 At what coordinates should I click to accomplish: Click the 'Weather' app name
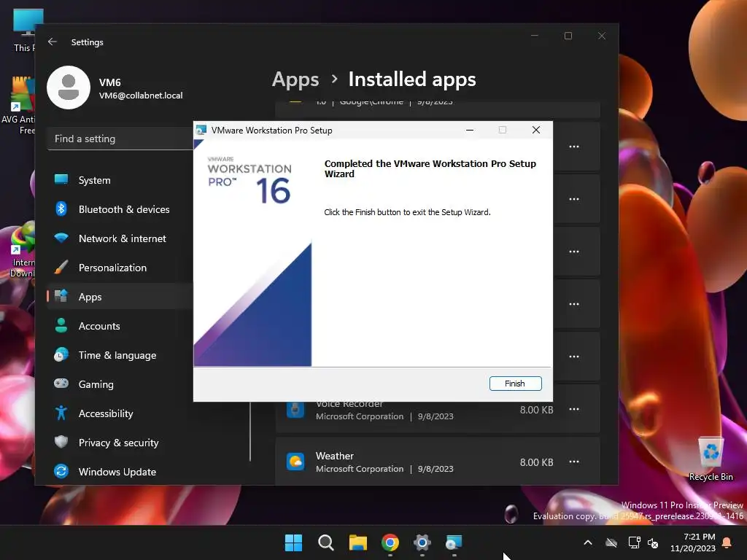pyautogui.click(x=334, y=456)
